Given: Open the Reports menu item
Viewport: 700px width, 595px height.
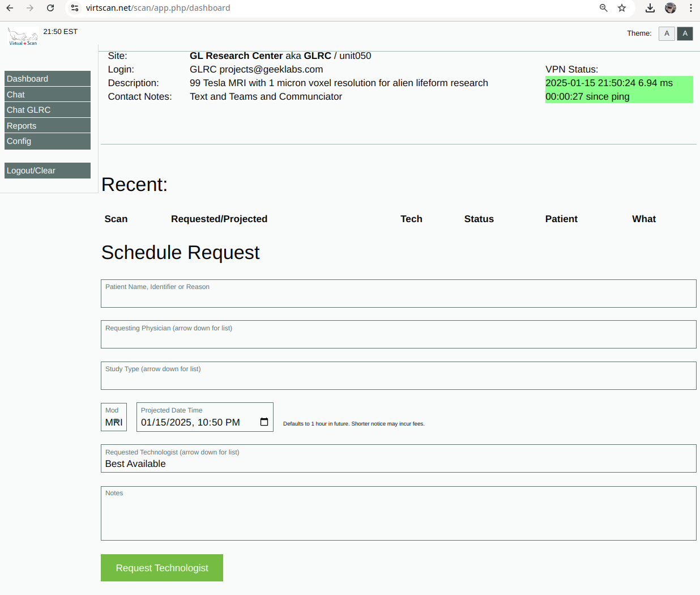Looking at the screenshot, I should (x=48, y=126).
